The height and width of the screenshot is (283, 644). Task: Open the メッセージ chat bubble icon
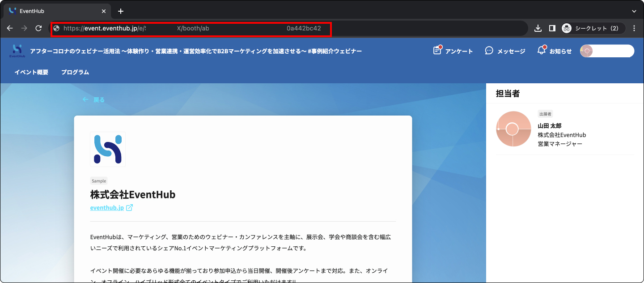pyautogui.click(x=489, y=51)
